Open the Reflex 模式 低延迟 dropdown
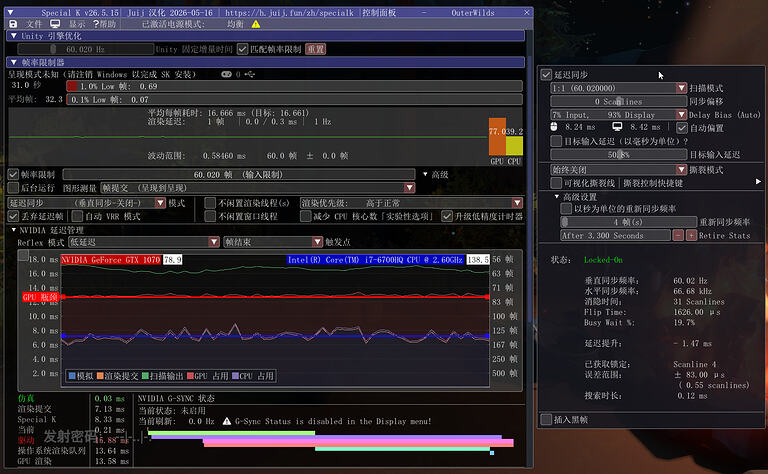Image resolution: width=768 pixels, height=474 pixels. pyautogui.click(x=144, y=242)
